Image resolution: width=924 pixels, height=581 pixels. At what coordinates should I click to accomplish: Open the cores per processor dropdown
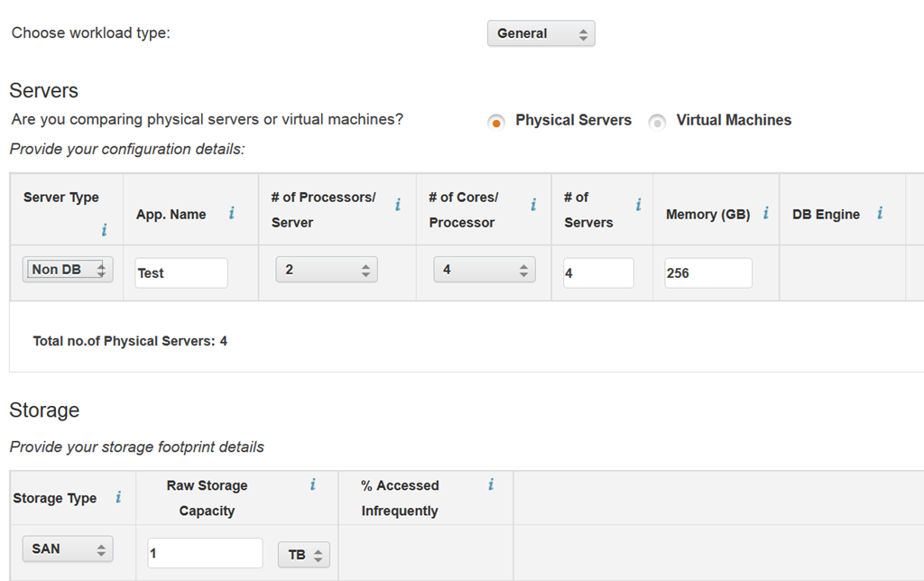[x=484, y=270]
